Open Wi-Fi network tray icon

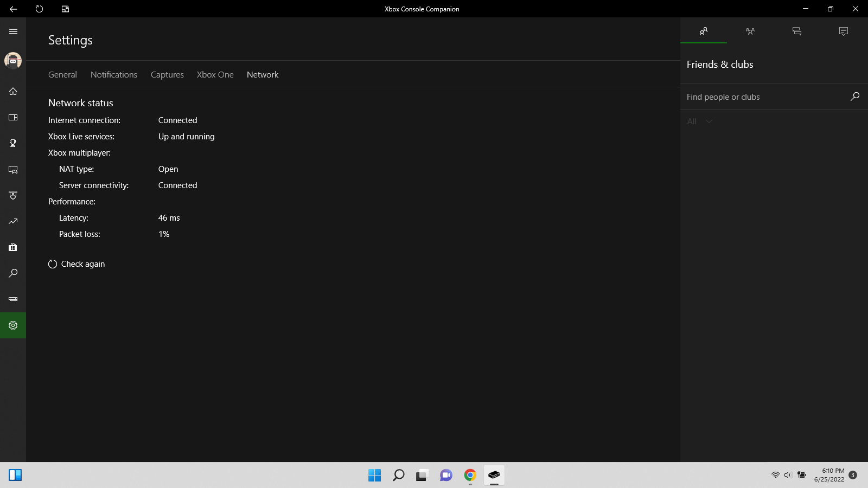click(776, 475)
